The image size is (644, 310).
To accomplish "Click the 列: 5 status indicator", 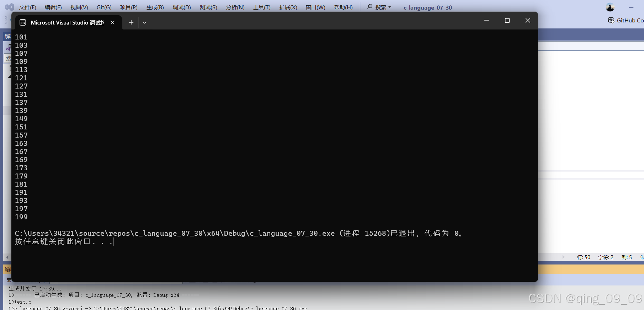I will tap(627, 257).
